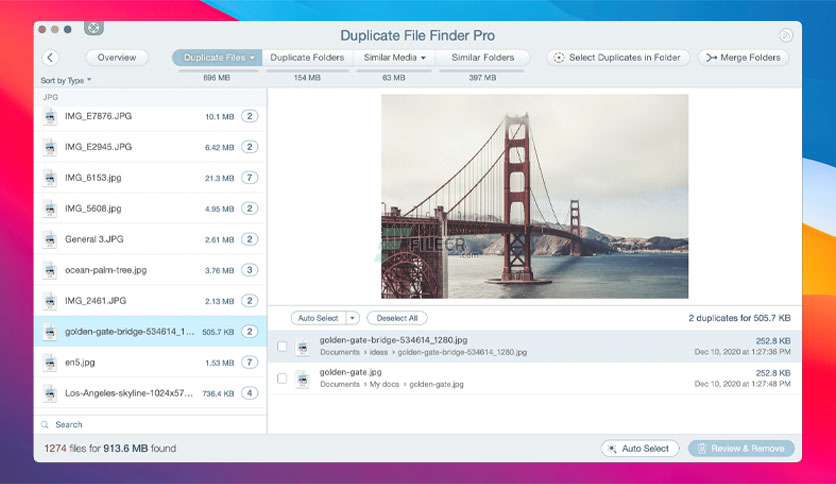
Task: Select the IMG_E7876.JPG file name
Action: point(98,116)
